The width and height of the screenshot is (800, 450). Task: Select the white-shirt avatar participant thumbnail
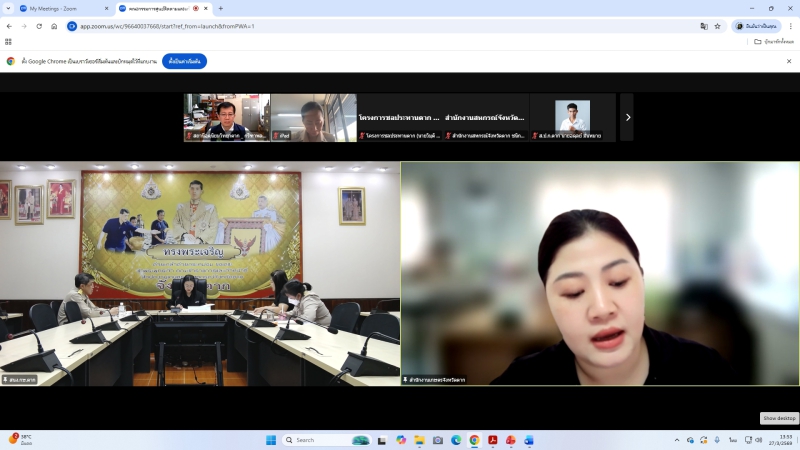(572, 117)
